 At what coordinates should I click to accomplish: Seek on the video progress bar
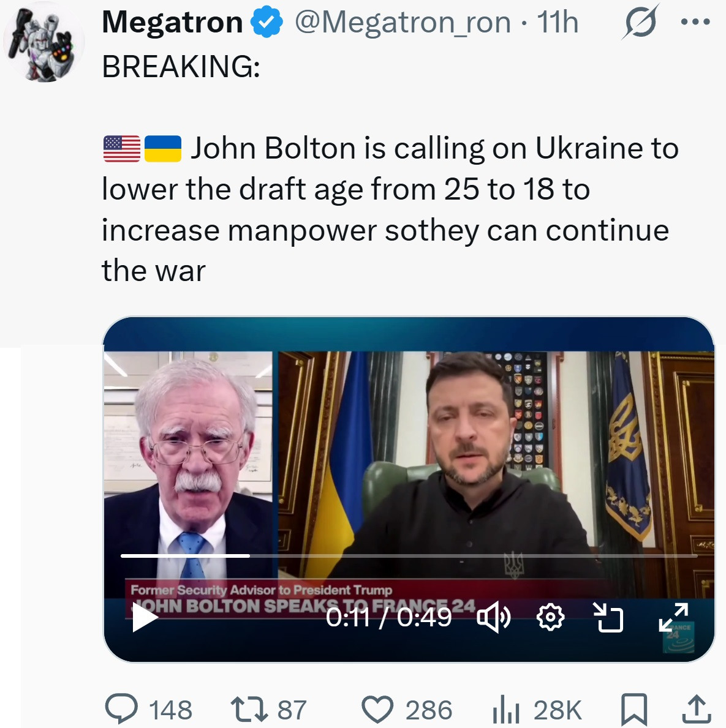pos(409,555)
